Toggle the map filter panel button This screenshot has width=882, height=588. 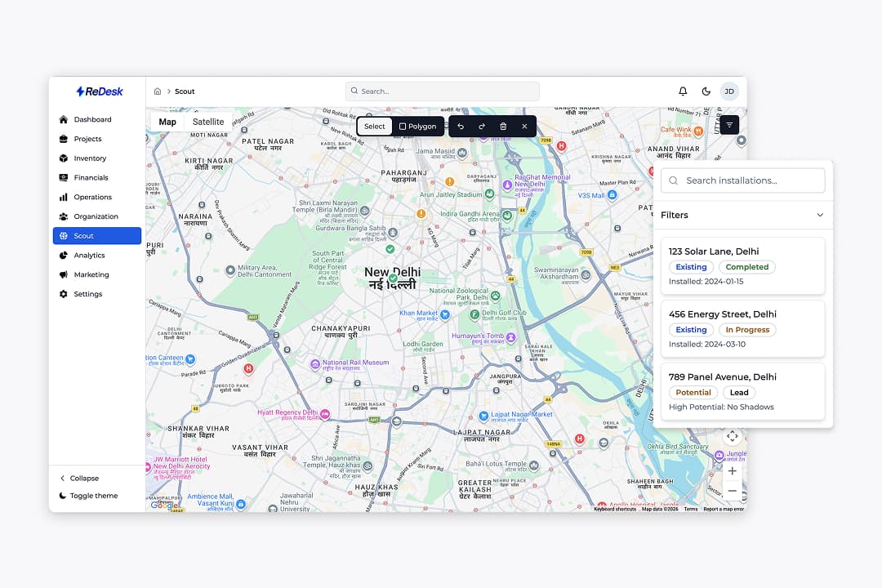click(729, 125)
